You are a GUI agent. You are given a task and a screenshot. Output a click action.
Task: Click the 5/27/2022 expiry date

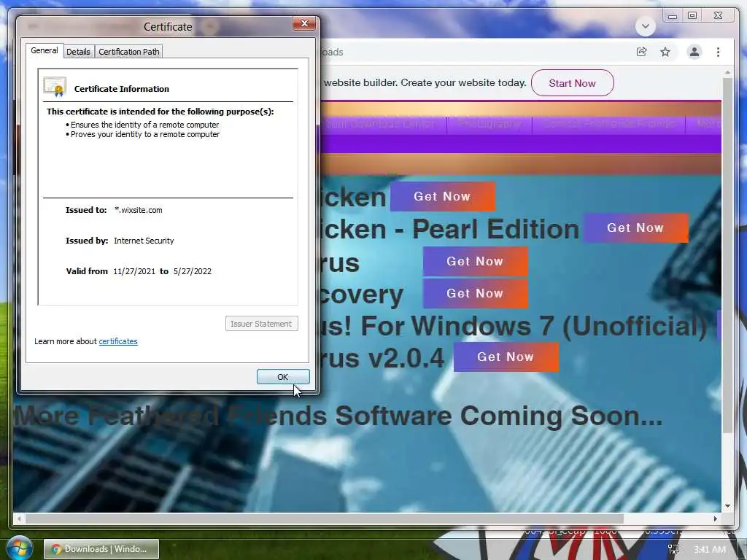[193, 271]
